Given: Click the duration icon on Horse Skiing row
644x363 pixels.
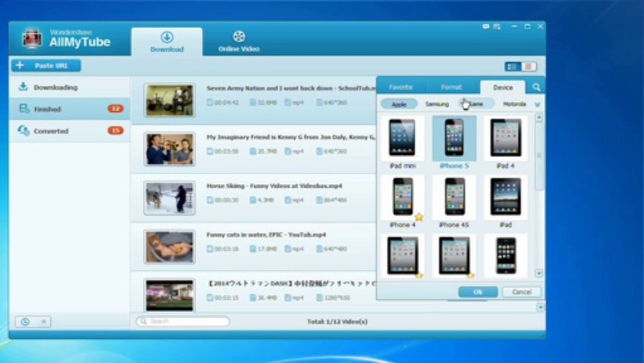Looking at the screenshot, I should point(210,200).
